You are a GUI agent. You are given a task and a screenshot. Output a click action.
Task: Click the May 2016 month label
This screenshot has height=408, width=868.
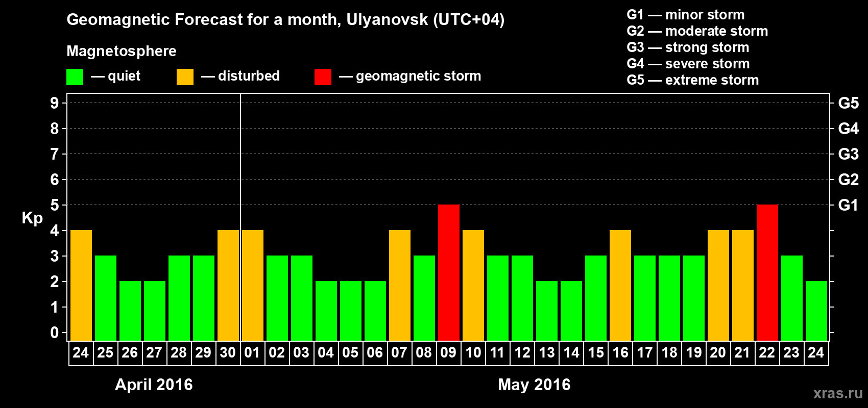[534, 385]
